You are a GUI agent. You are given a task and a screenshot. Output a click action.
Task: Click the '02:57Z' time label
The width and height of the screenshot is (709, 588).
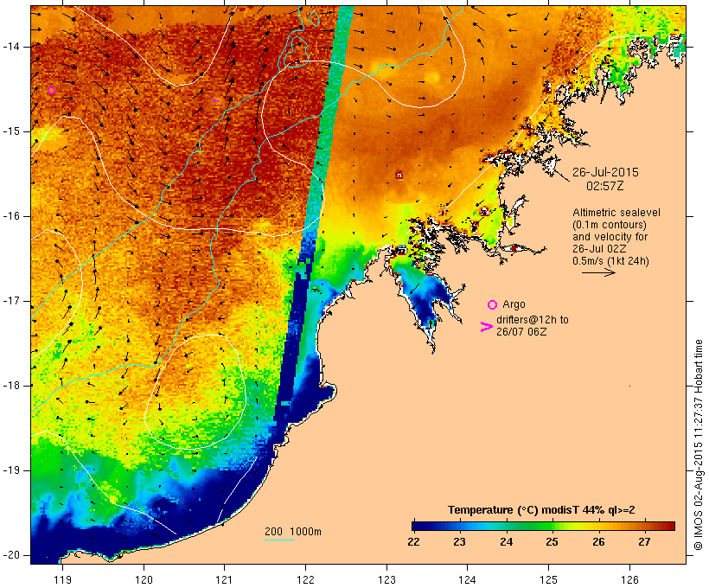pyautogui.click(x=605, y=186)
